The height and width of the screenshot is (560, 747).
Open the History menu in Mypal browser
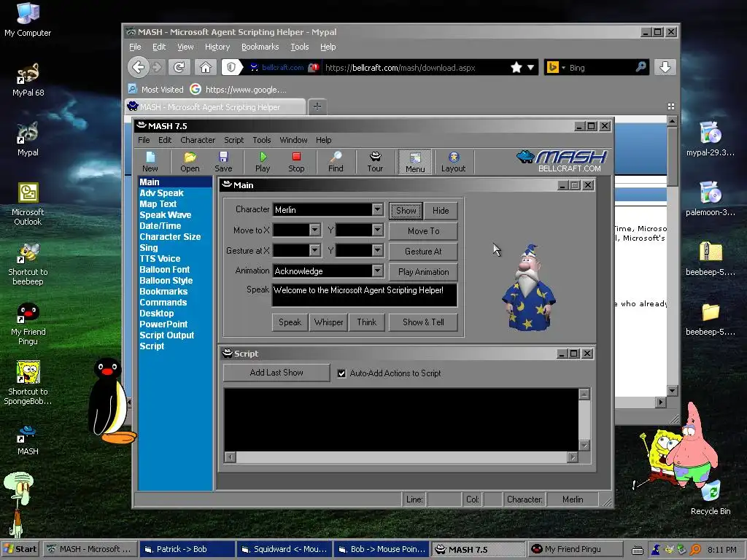pyautogui.click(x=217, y=47)
